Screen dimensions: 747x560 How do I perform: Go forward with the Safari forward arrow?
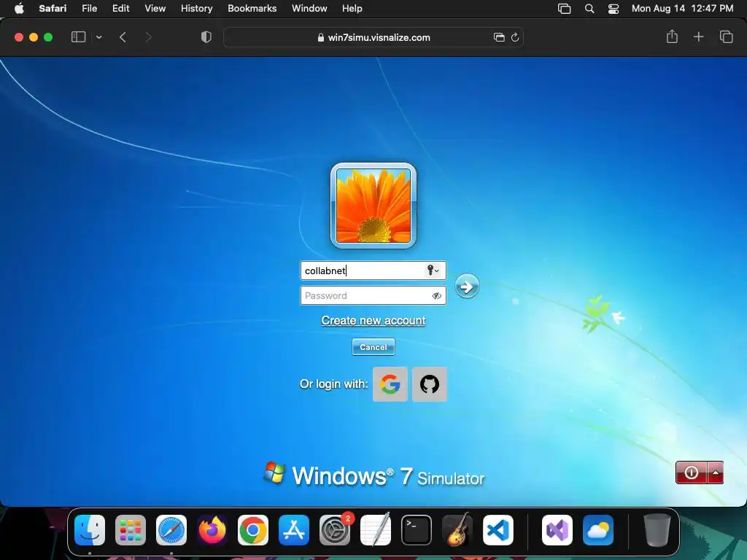(x=148, y=37)
